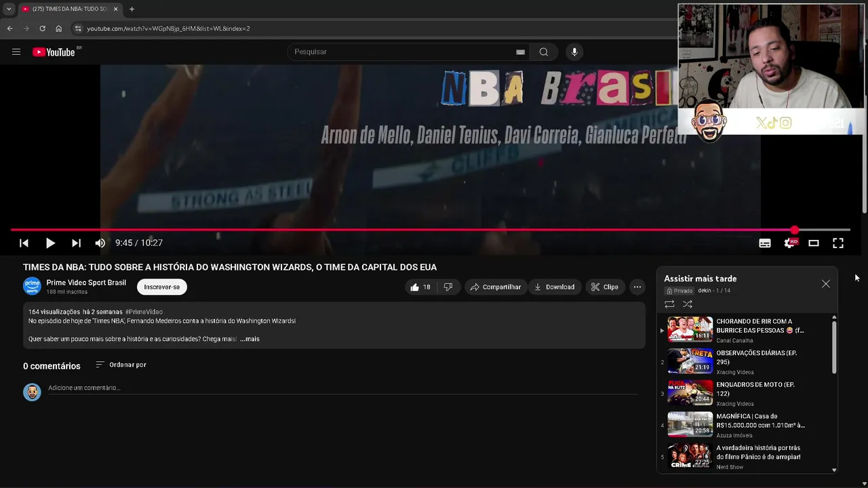This screenshot has height=488, width=868.
Task: Skip to the next video
Action: 76,243
